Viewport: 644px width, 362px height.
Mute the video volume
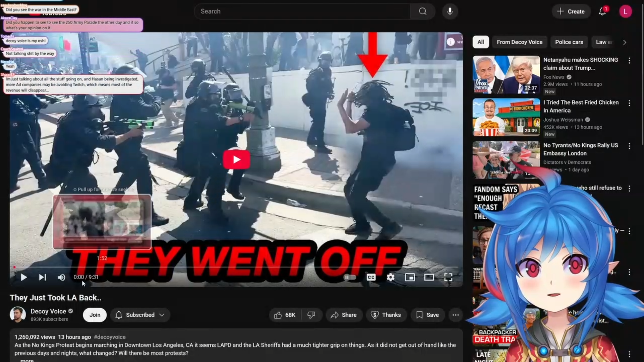(61, 277)
